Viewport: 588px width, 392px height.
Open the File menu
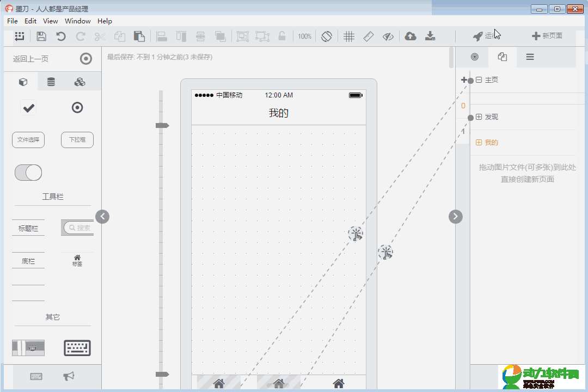[x=13, y=21]
